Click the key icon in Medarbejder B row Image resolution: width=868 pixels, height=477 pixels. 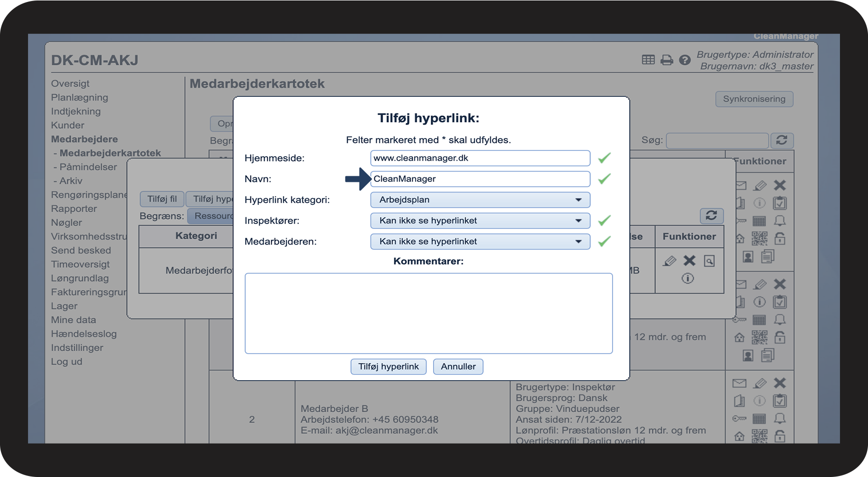click(x=739, y=419)
